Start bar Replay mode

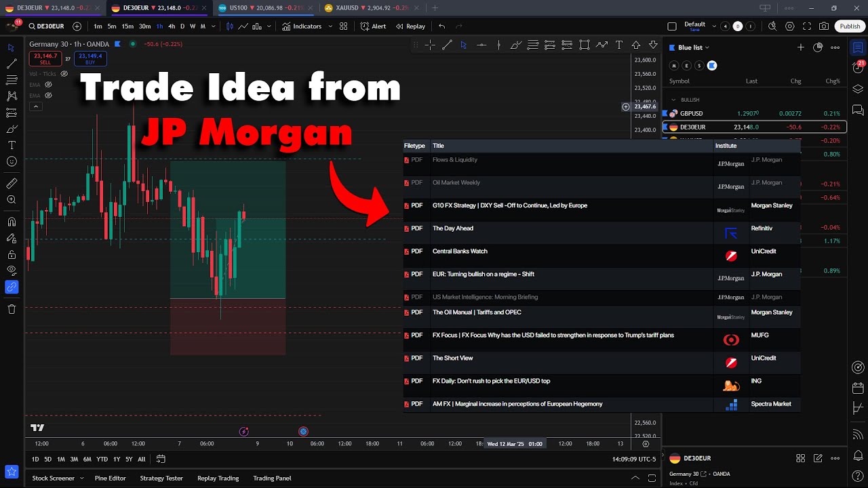pyautogui.click(x=410, y=26)
